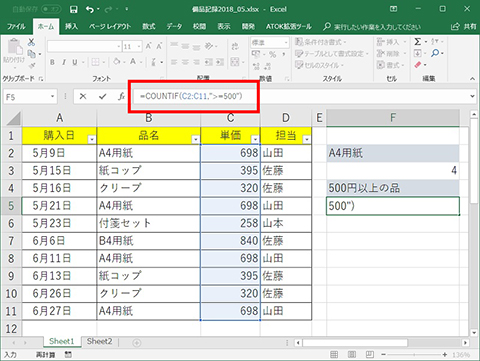Click the Percent Style icon
The width and height of the screenshot is (480, 361).
click(273, 54)
